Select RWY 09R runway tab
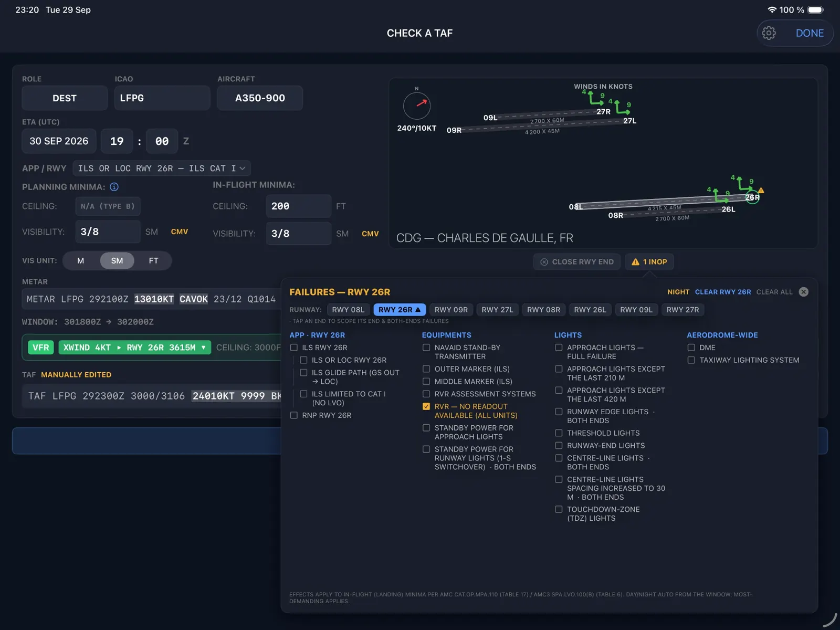Viewport: 840px width, 630px height. point(451,310)
